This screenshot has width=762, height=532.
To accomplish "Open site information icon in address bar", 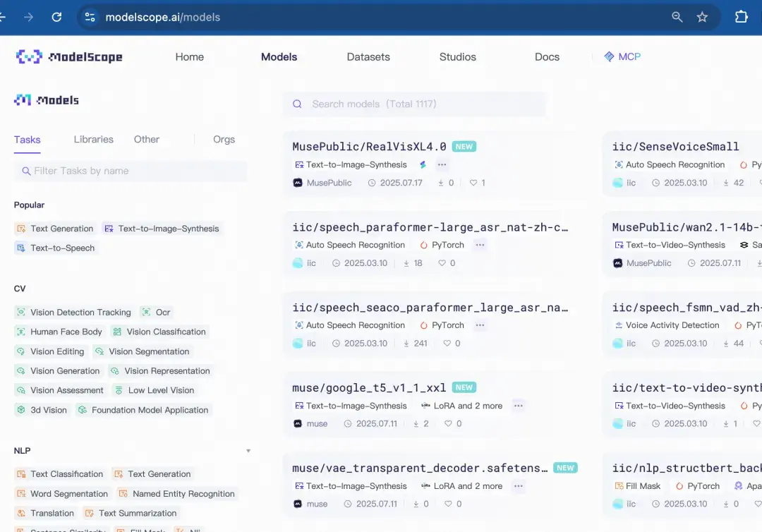I will (90, 17).
